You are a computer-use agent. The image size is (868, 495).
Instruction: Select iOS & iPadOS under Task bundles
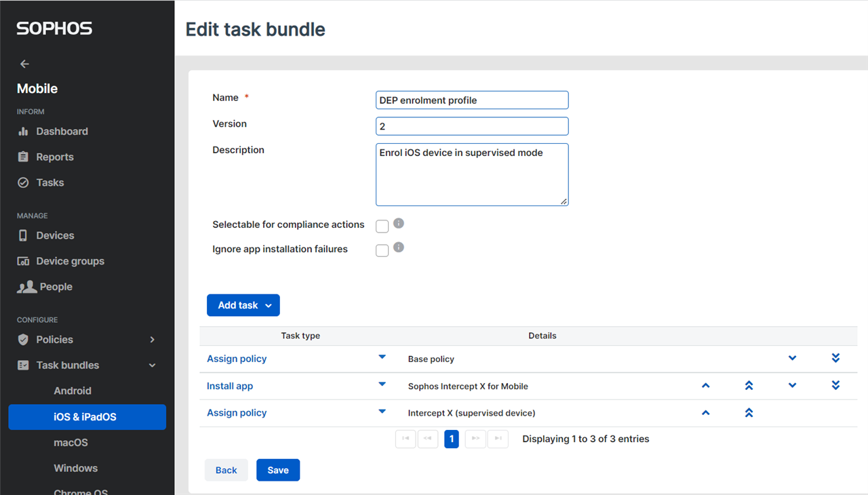87,417
